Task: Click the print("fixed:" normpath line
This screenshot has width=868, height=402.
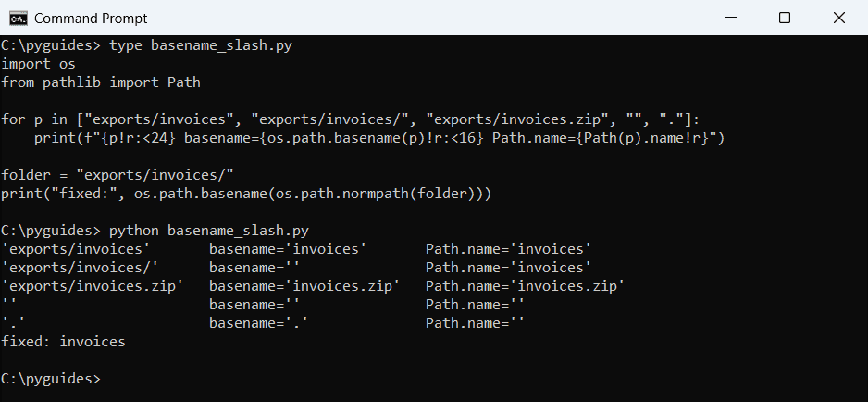Action: click(246, 194)
